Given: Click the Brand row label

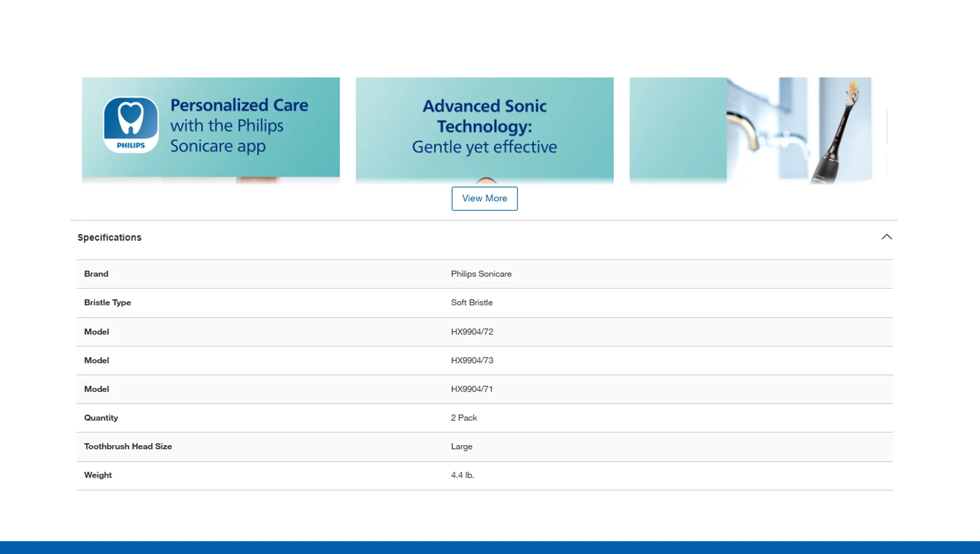Looking at the screenshot, I should pos(96,274).
